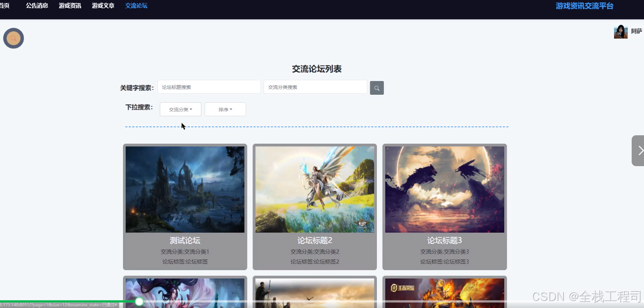Open the 阿萨 user avatar
Image resolution: width=644 pixels, height=308 pixels.
coord(621,32)
